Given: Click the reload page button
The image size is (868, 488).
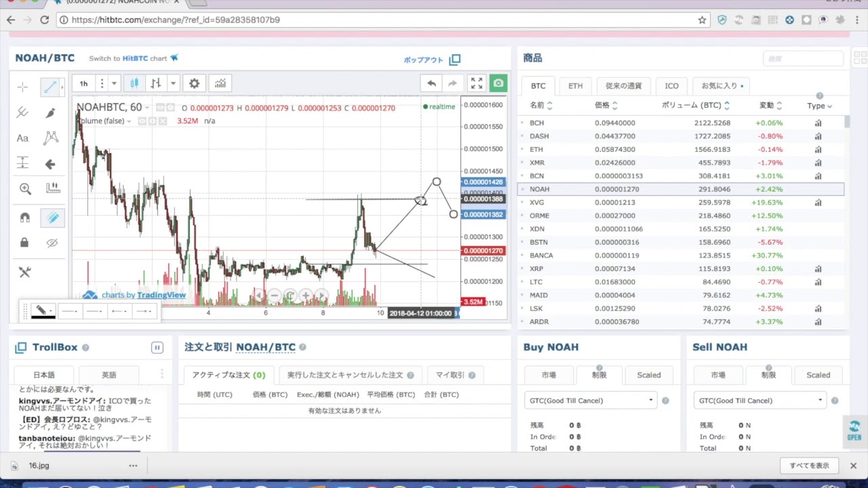Looking at the screenshot, I should coord(44,20).
